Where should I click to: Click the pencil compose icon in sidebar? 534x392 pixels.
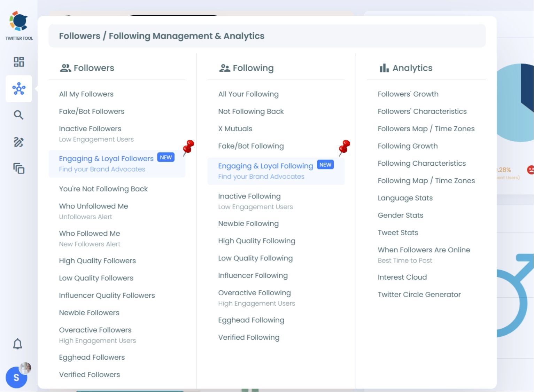point(19,142)
